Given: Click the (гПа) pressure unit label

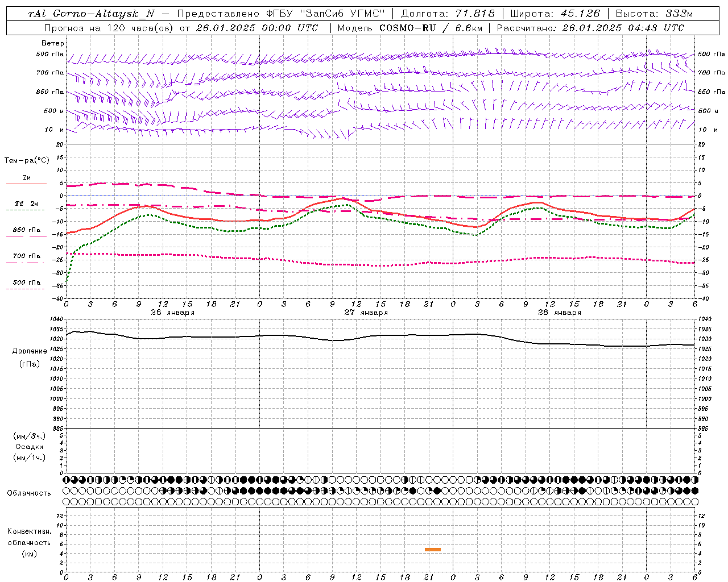Looking at the screenshot, I should pos(30,364).
